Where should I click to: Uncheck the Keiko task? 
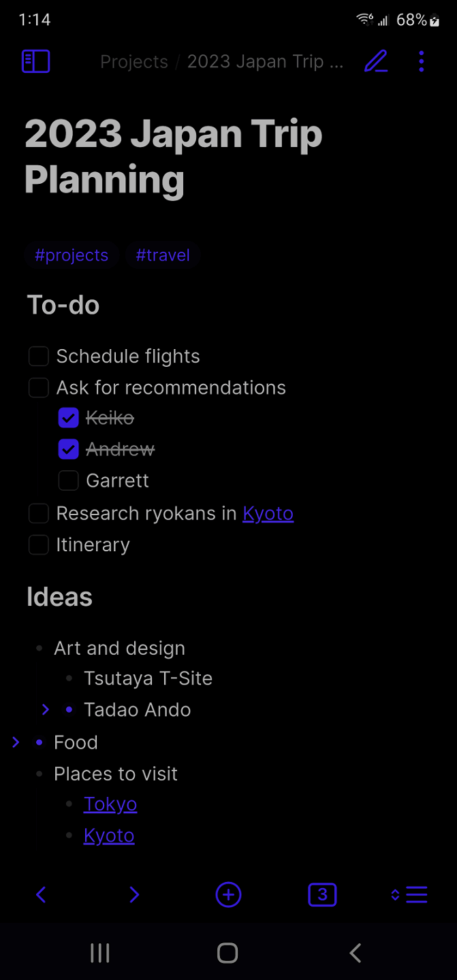pos(68,417)
